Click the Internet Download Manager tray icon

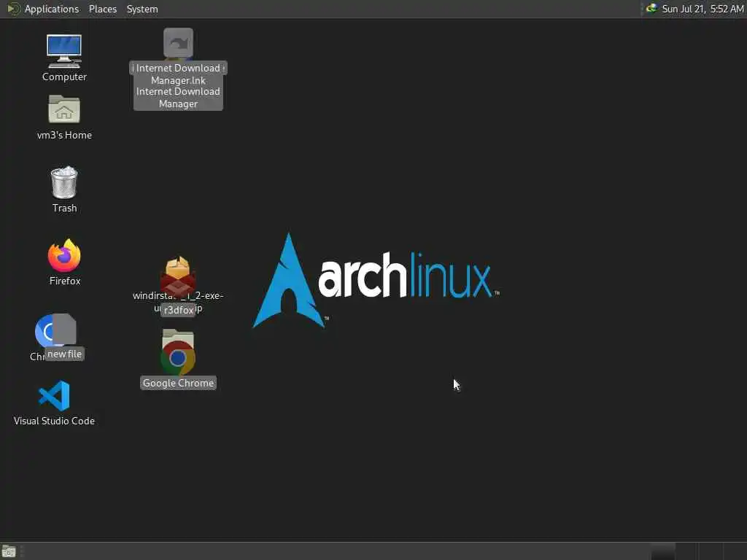(651, 9)
